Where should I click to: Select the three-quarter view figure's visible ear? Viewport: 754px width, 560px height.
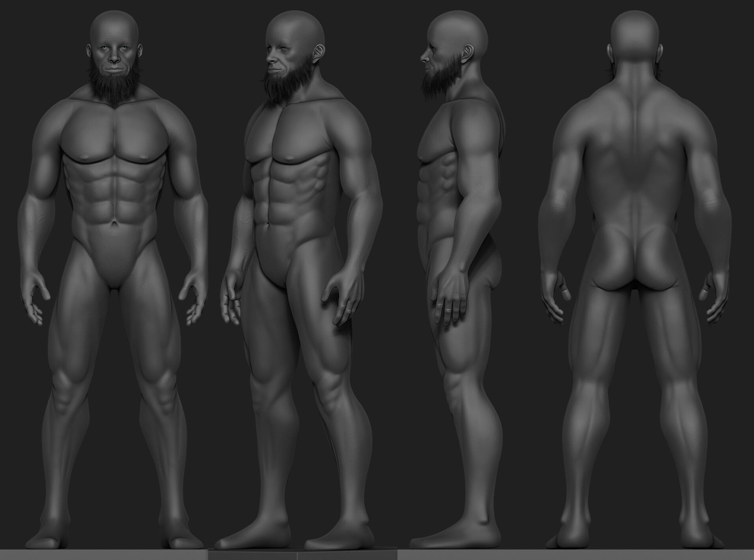coord(320,52)
